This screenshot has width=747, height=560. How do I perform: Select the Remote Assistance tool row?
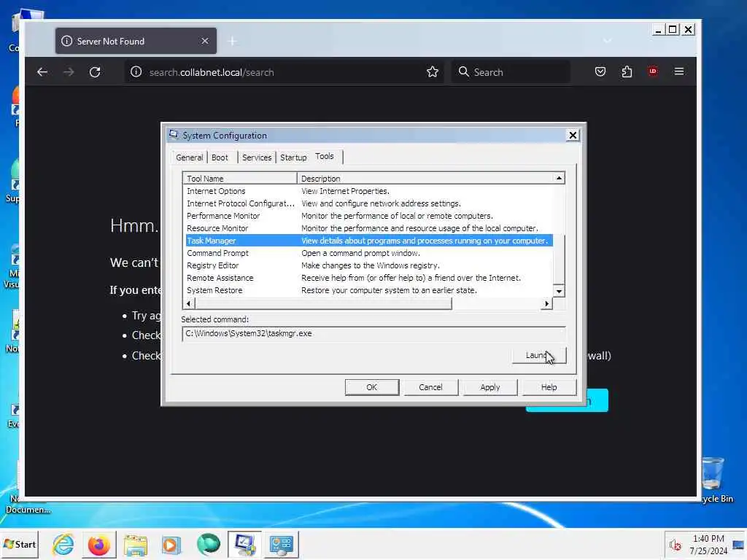coord(368,278)
